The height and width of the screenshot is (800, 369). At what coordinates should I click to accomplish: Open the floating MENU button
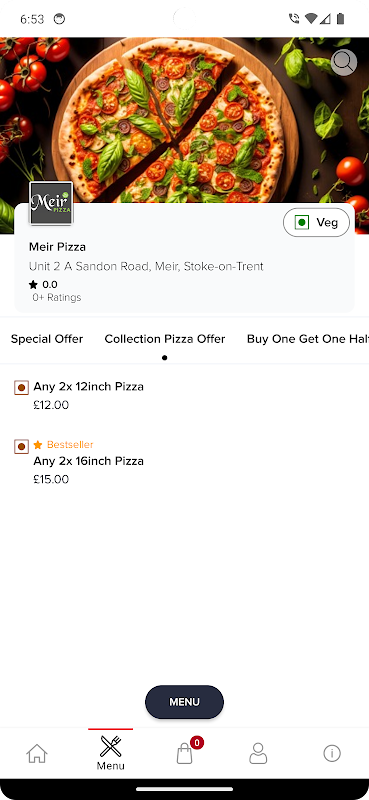tap(184, 702)
